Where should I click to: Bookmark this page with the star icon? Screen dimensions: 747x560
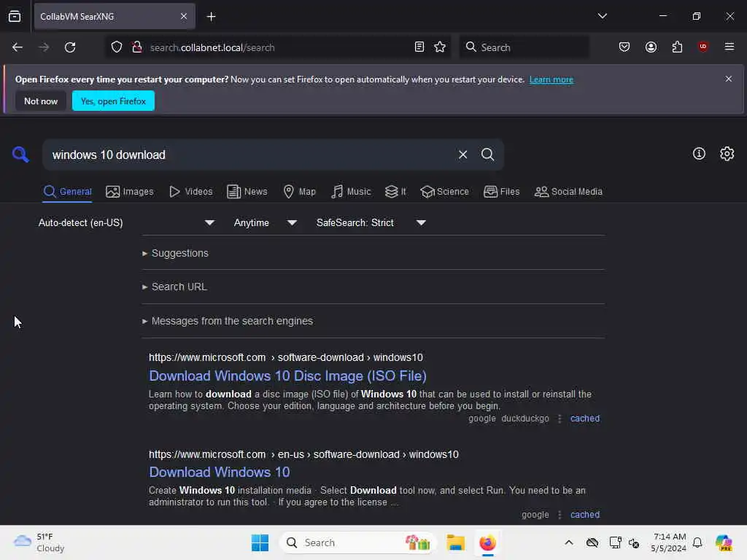pos(440,47)
